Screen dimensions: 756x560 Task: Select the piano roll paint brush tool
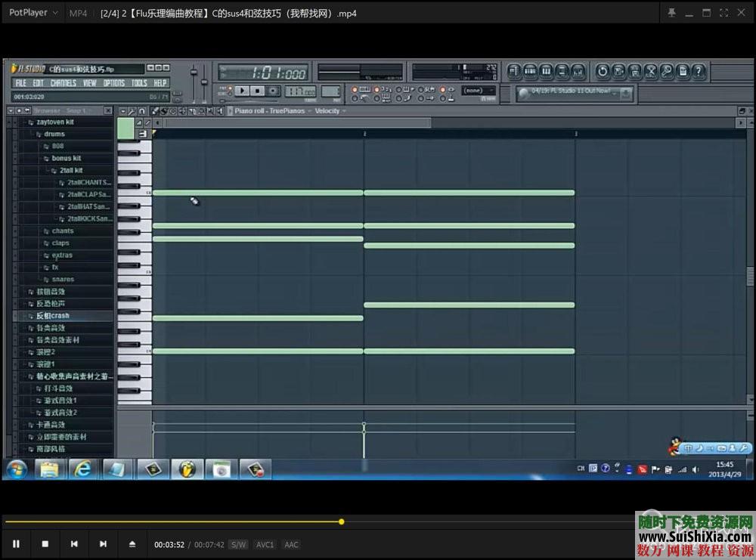(x=163, y=111)
